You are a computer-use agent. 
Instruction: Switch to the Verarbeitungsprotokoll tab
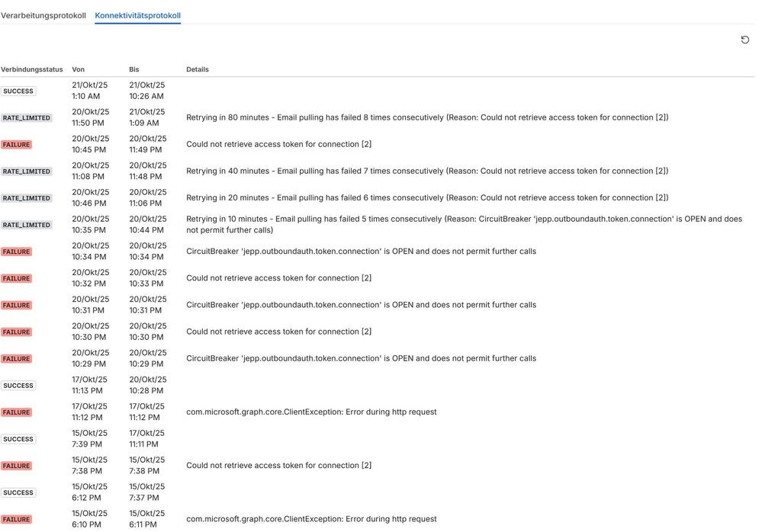(x=43, y=15)
